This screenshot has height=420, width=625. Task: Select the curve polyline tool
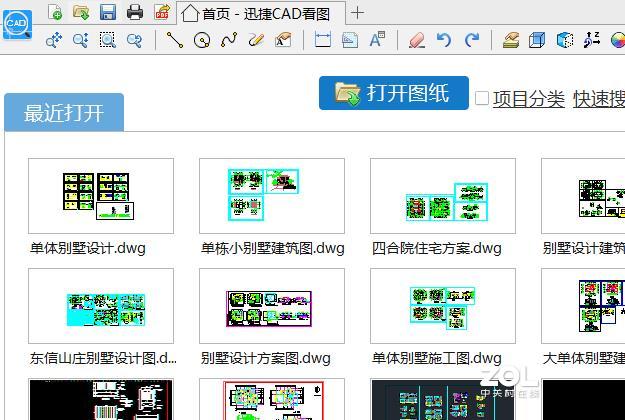(229, 40)
